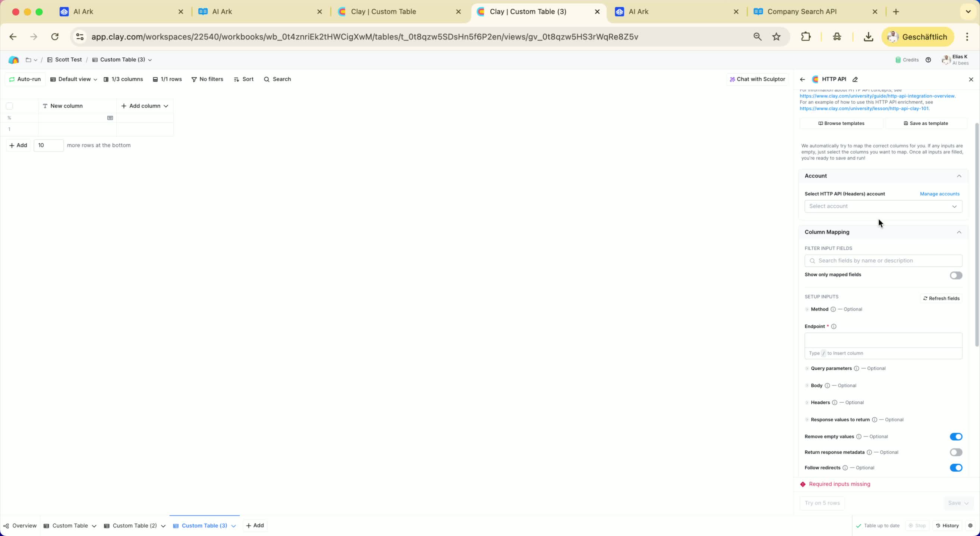The height and width of the screenshot is (536, 980).
Task: Disable Remove empty values toggle
Action: click(x=956, y=437)
